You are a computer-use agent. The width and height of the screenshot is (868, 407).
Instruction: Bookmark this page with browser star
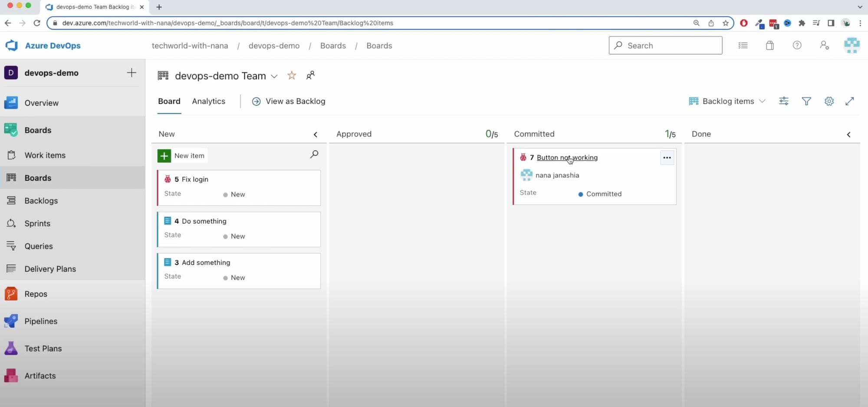(726, 23)
